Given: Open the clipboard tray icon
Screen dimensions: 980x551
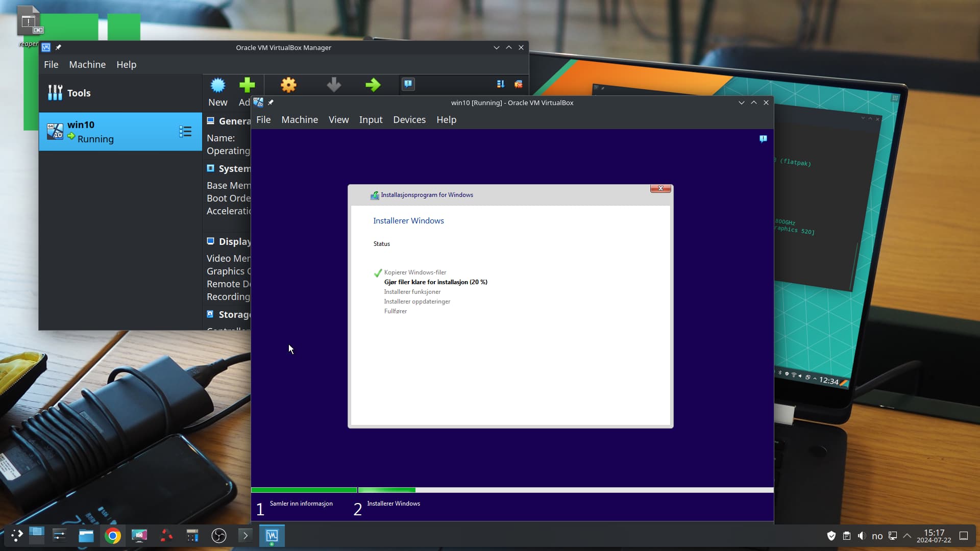Looking at the screenshot, I should (x=847, y=536).
